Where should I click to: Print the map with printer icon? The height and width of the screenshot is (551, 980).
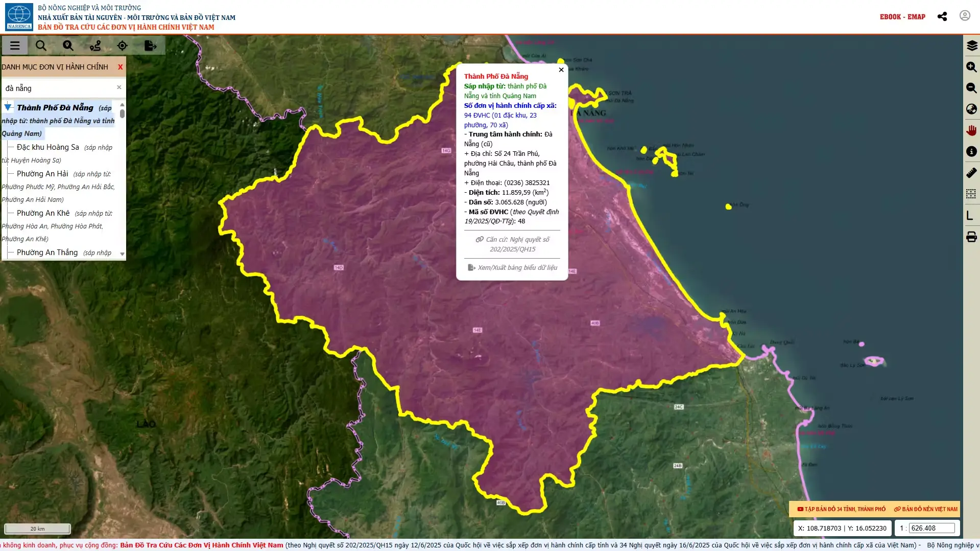(x=971, y=237)
